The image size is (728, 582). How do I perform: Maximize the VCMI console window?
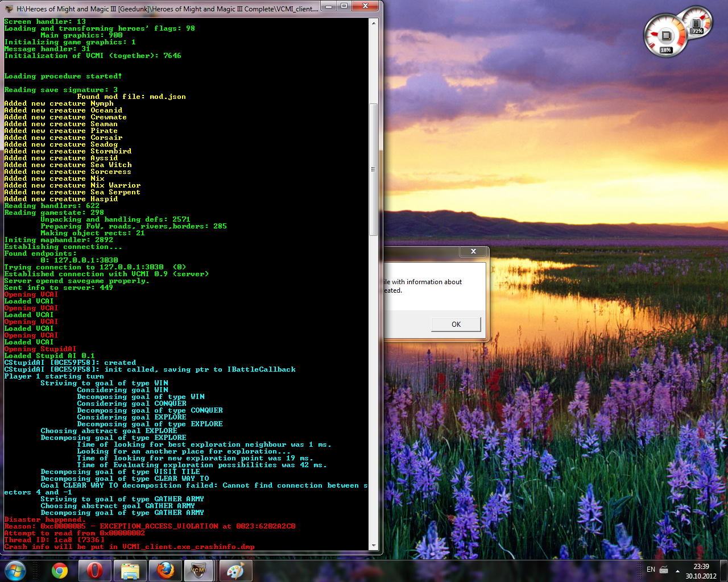(x=344, y=6)
